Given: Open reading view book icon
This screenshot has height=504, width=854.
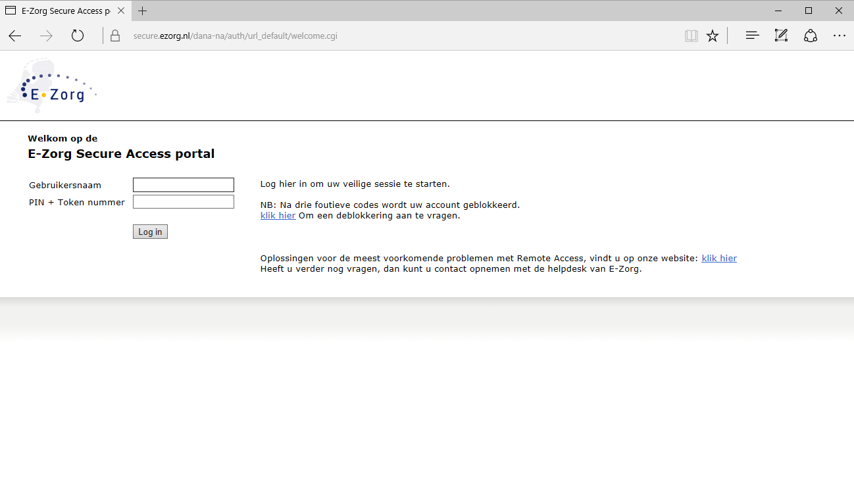Looking at the screenshot, I should coord(691,36).
